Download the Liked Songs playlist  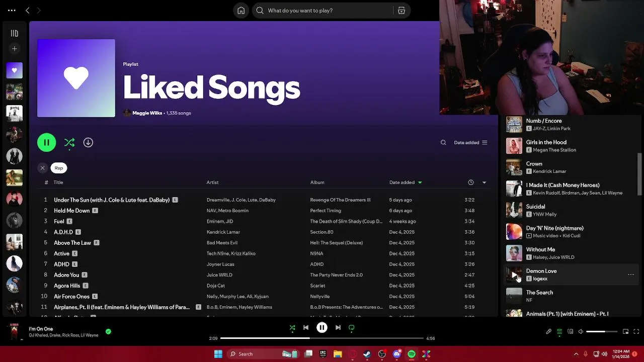click(x=88, y=143)
